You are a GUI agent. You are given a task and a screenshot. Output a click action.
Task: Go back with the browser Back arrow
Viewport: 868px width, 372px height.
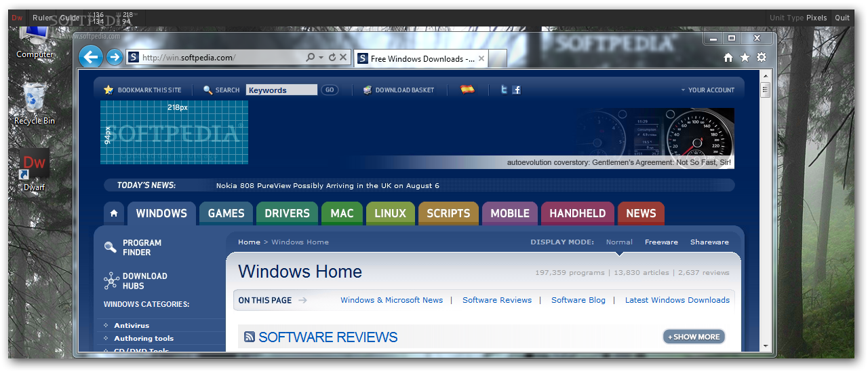[90, 57]
